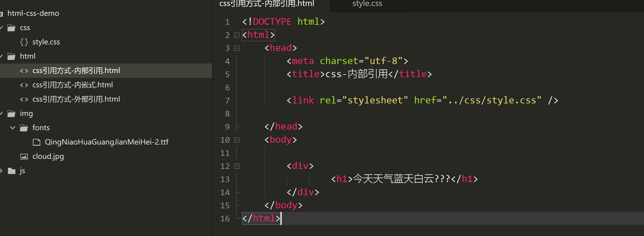Screen dimensions: 644x236
Task: Click the closing body tag
Action: pyautogui.click(x=283, y=205)
